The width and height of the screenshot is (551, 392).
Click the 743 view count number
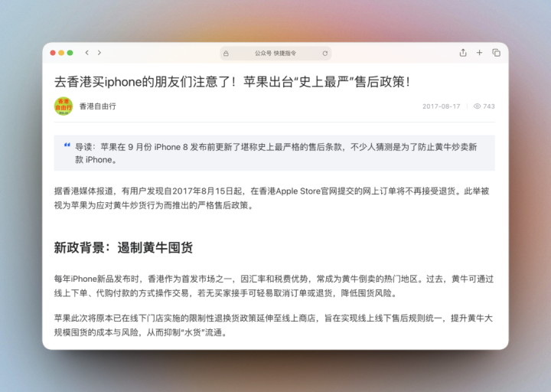coord(489,106)
